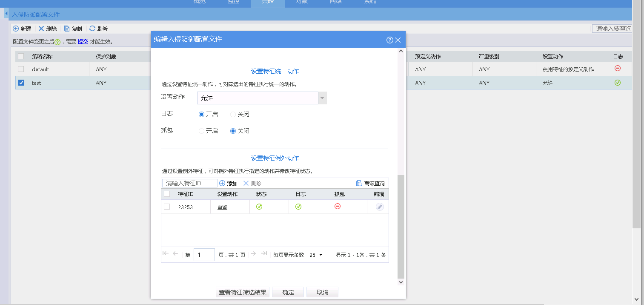The width and height of the screenshot is (644, 305).
Task: Click the 复制 copy toolbar icon
Action: pyautogui.click(x=67, y=29)
